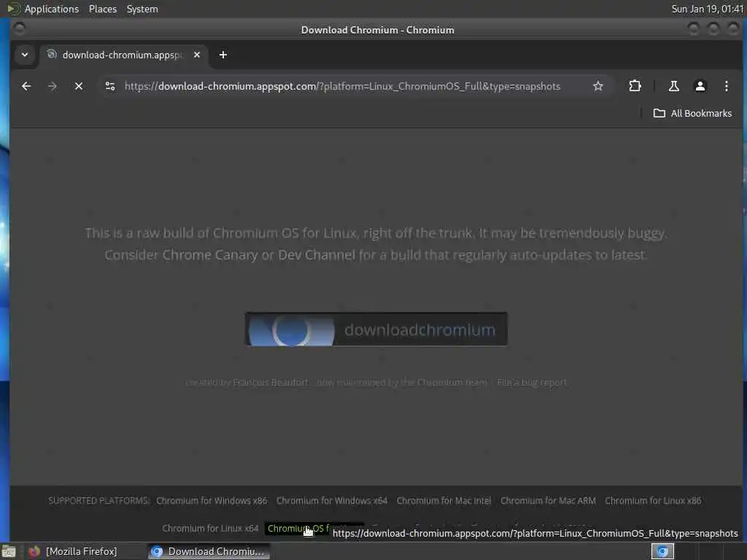Click the workspace switcher Chromium icon
Image resolution: width=747 pixels, height=560 pixels.
(662, 551)
